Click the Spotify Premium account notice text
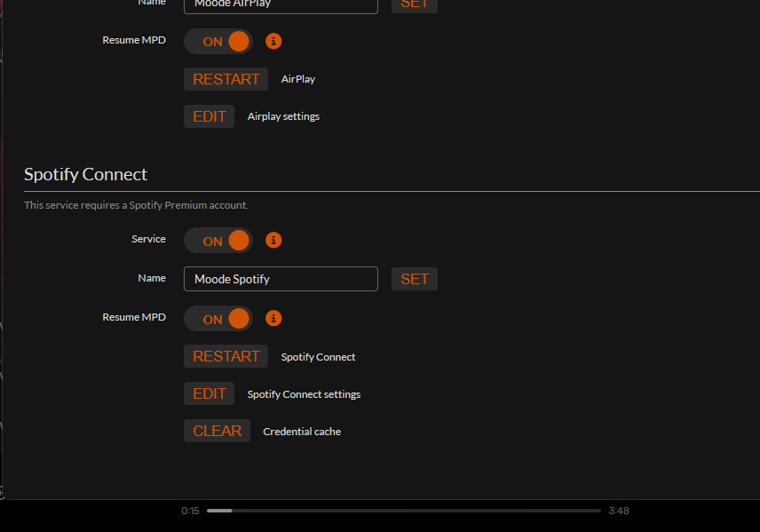 (136, 205)
